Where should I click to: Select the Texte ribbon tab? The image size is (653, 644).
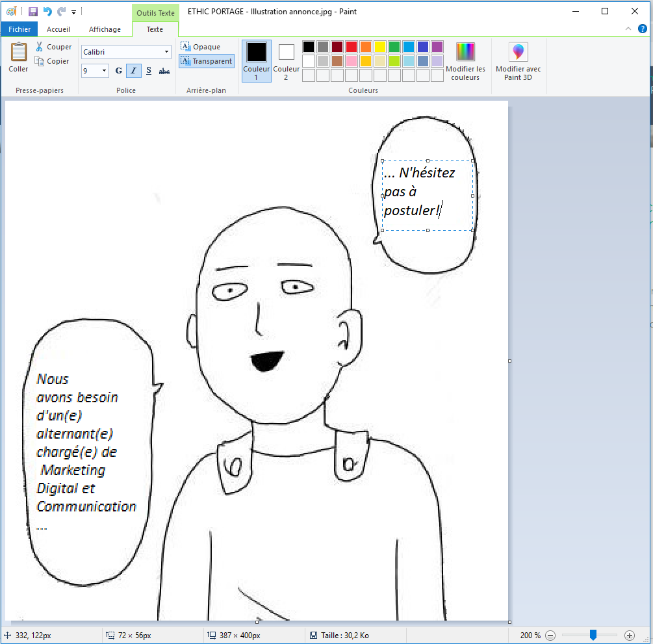click(155, 29)
